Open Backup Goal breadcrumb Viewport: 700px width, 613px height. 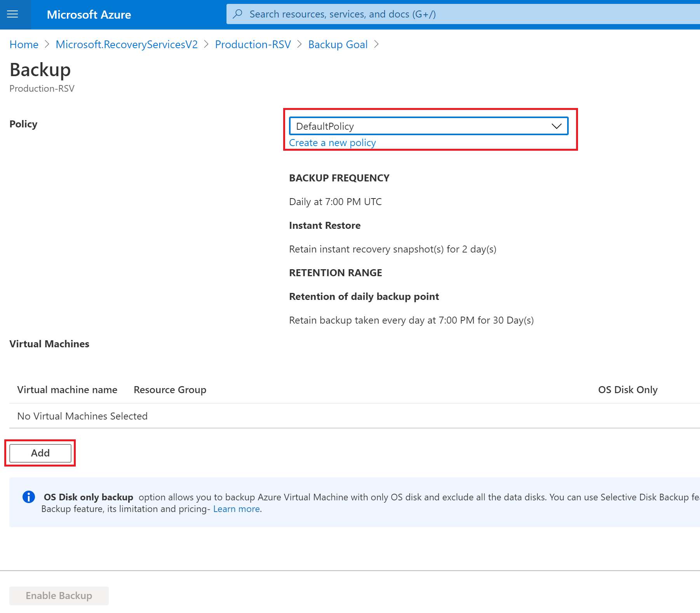point(337,44)
